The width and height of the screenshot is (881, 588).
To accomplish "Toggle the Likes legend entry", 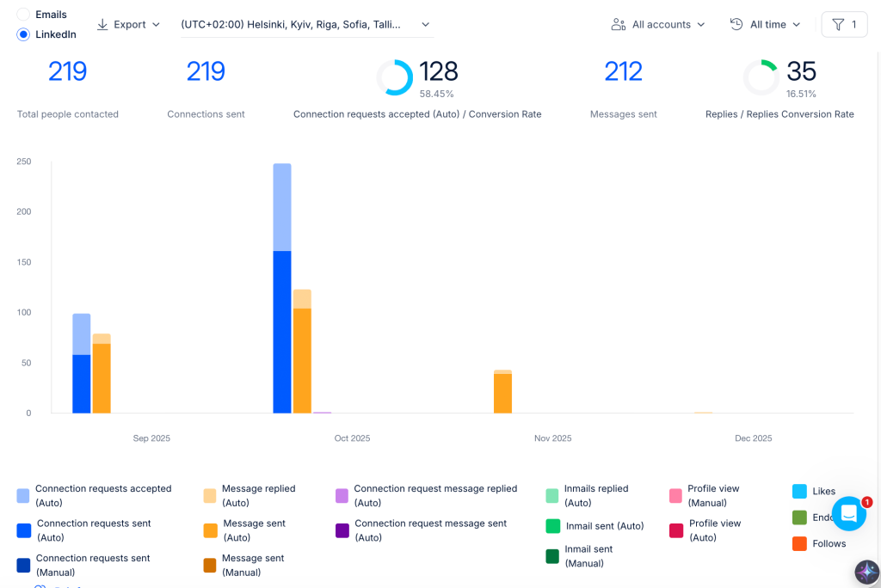I will coord(814,491).
